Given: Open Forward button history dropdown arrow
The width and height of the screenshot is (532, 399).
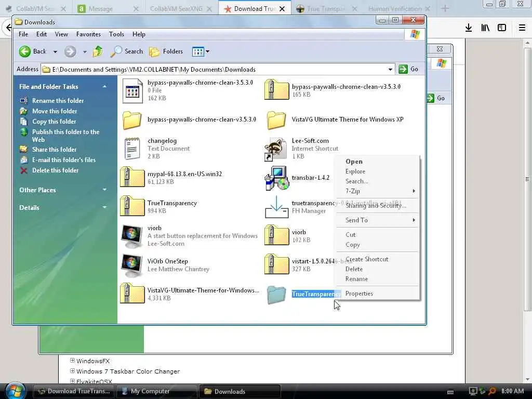Looking at the screenshot, I should (x=85, y=52).
